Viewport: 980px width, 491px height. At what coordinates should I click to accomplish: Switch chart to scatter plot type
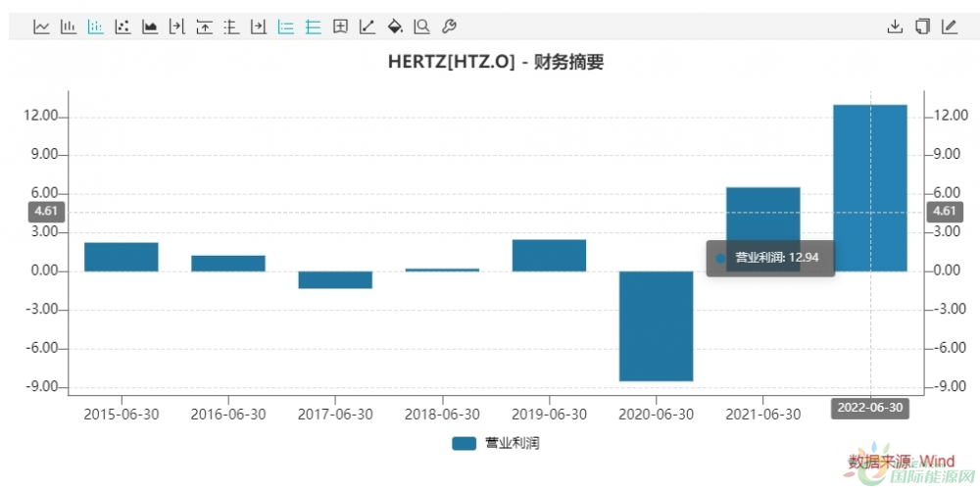(x=122, y=26)
